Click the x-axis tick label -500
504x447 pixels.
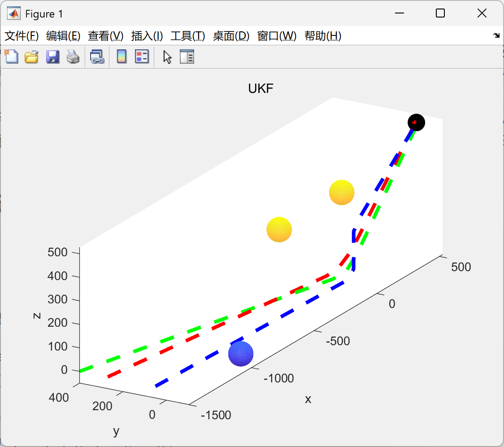[338, 341]
